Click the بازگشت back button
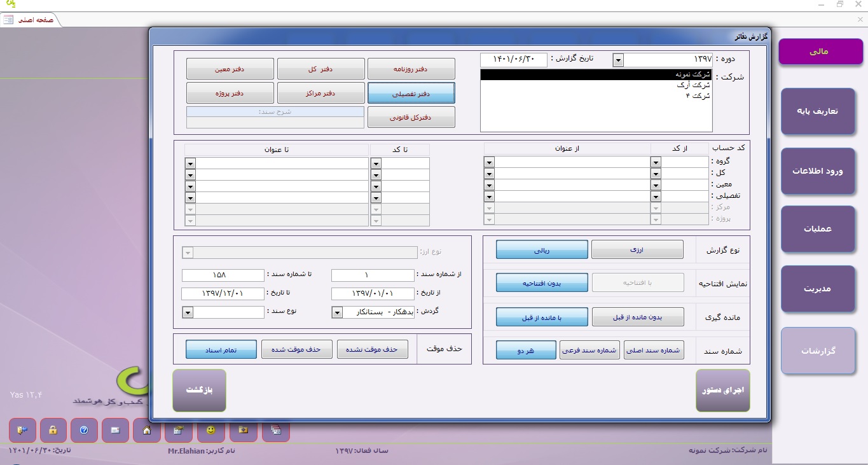The height and width of the screenshot is (465, 868). [x=199, y=391]
